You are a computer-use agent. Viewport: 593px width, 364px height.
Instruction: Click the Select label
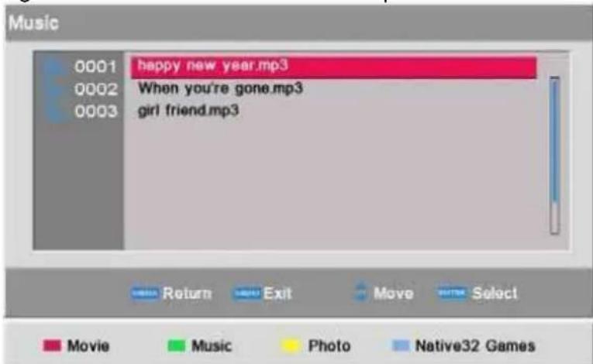pos(495,294)
